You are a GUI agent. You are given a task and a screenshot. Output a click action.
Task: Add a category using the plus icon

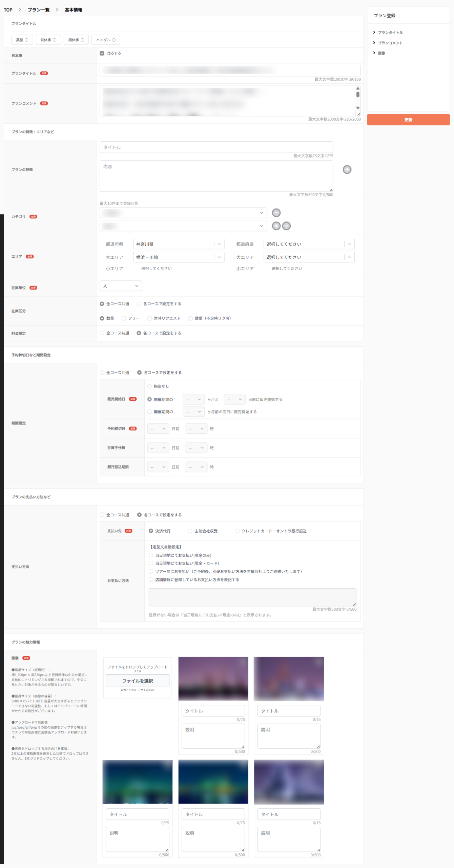click(x=276, y=226)
